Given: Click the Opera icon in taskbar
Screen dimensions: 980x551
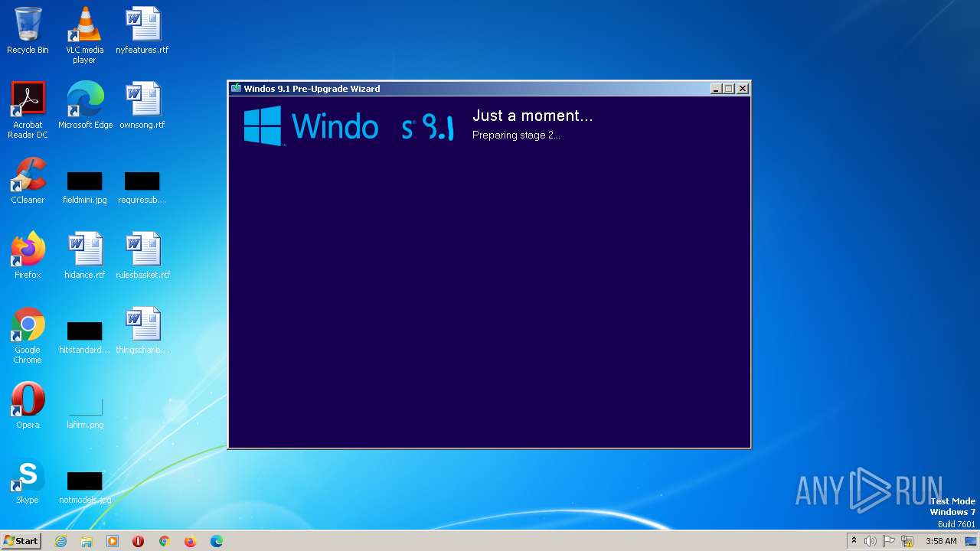Looking at the screenshot, I should click(x=139, y=541).
